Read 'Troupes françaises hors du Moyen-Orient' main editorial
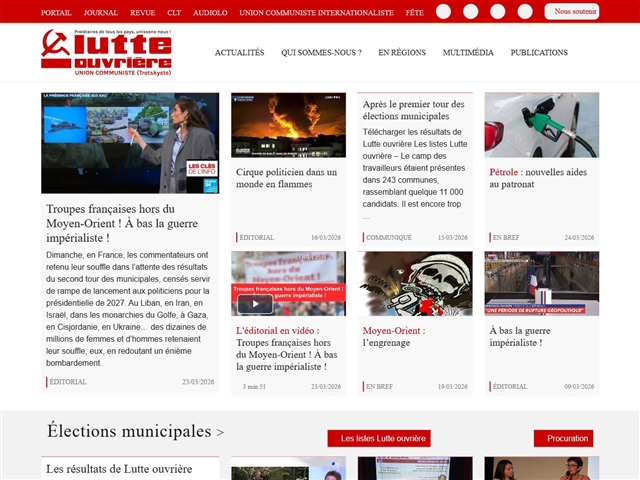 click(122, 223)
